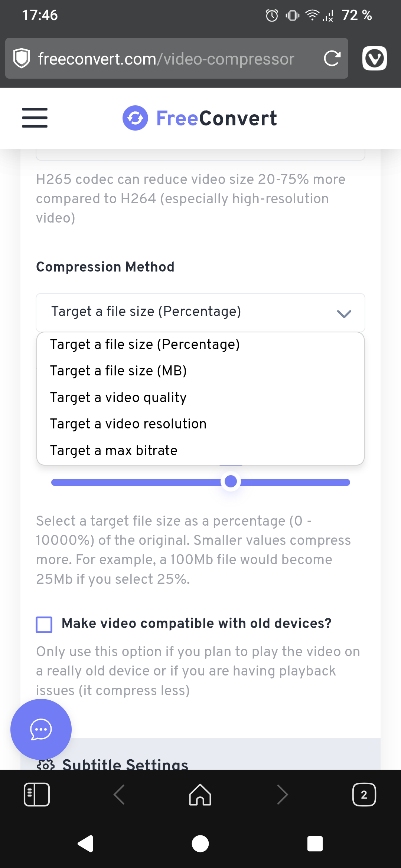Click the target size slider handle

tap(231, 481)
